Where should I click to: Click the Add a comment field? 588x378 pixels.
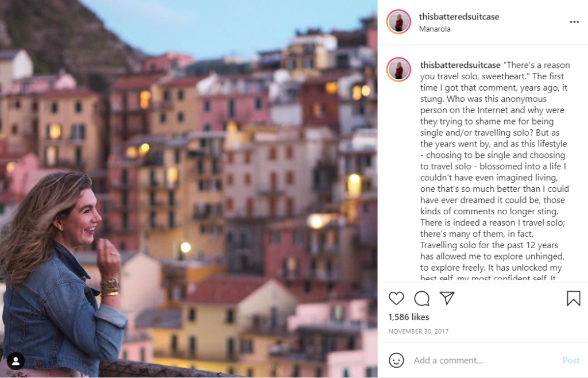(x=482, y=360)
